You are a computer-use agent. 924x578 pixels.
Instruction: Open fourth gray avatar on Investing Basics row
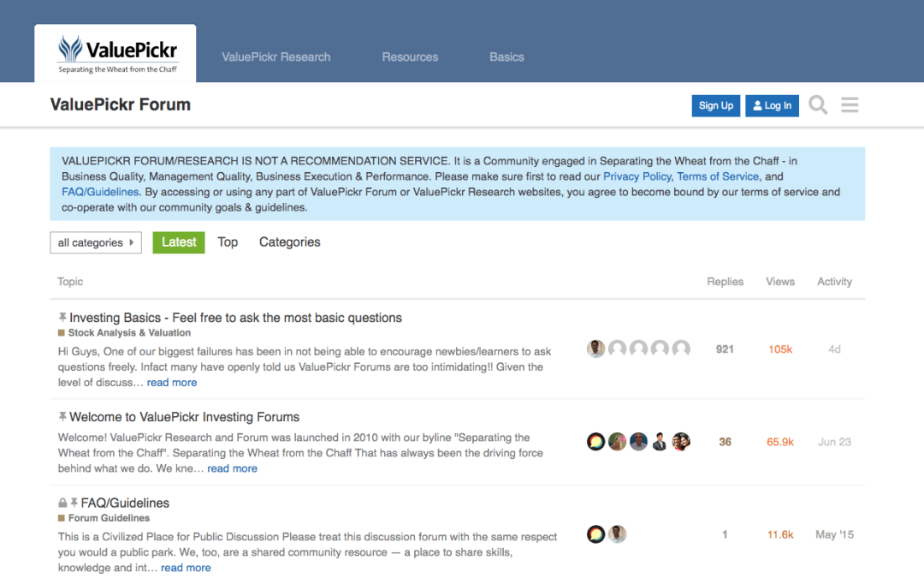tap(660, 349)
